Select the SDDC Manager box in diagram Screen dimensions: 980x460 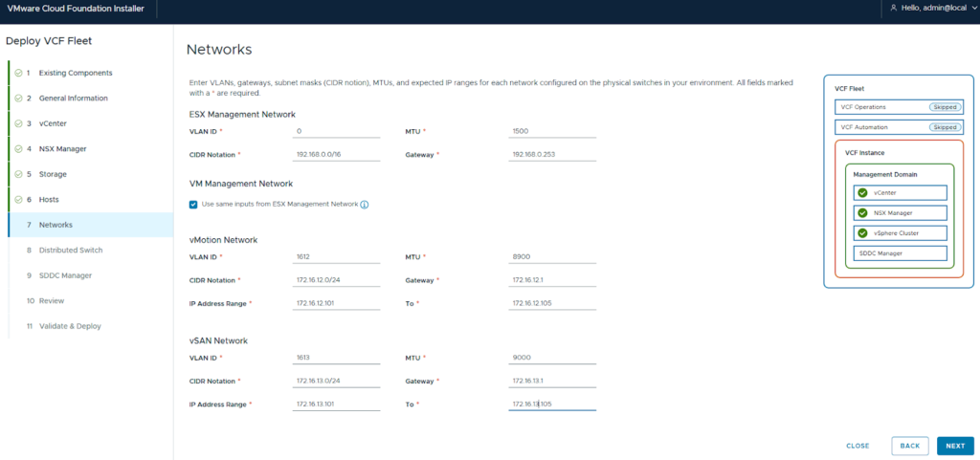[900, 253]
